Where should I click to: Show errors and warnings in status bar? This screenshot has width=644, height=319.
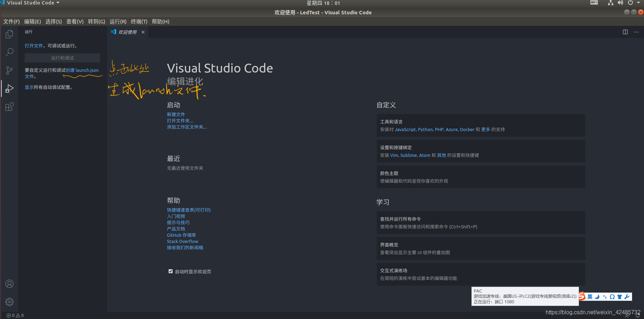pyautogui.click(x=15, y=316)
